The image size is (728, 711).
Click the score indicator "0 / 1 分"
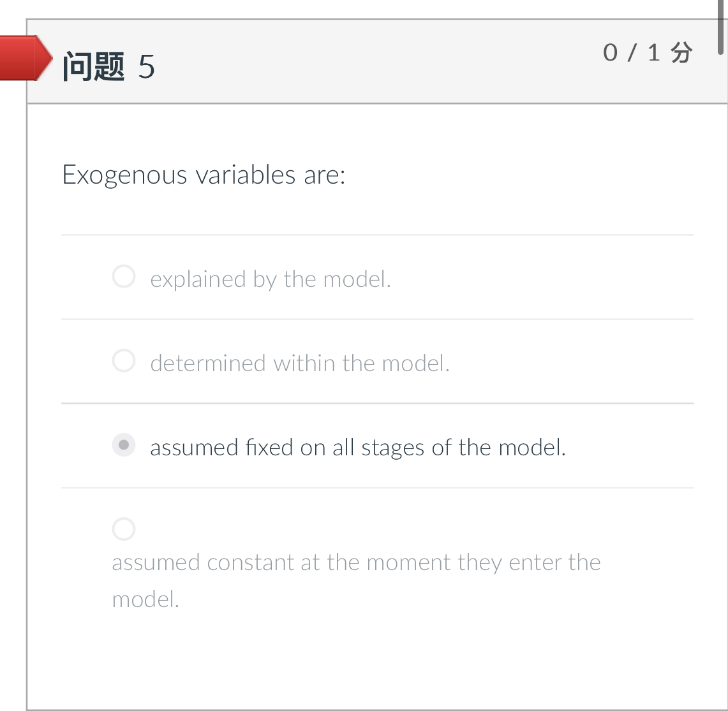click(648, 54)
